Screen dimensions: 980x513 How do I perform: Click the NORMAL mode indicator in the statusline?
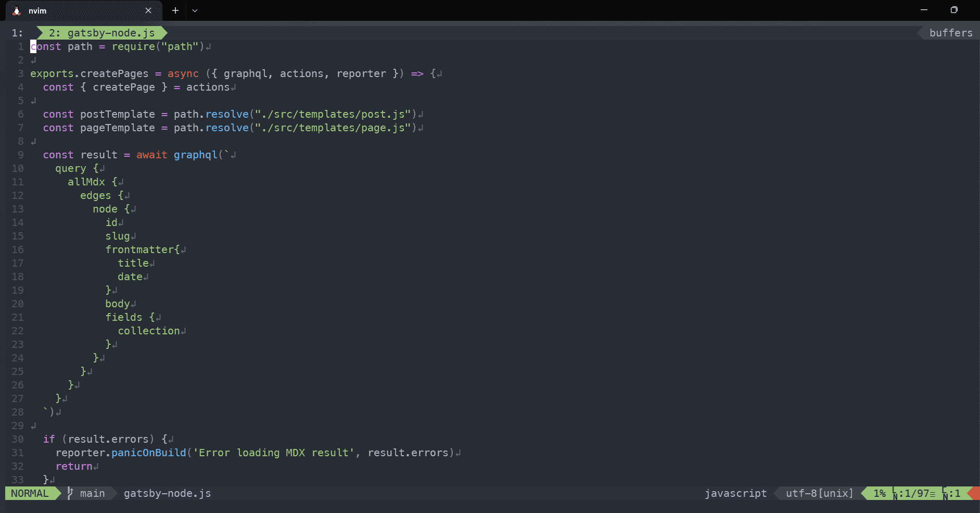30,493
